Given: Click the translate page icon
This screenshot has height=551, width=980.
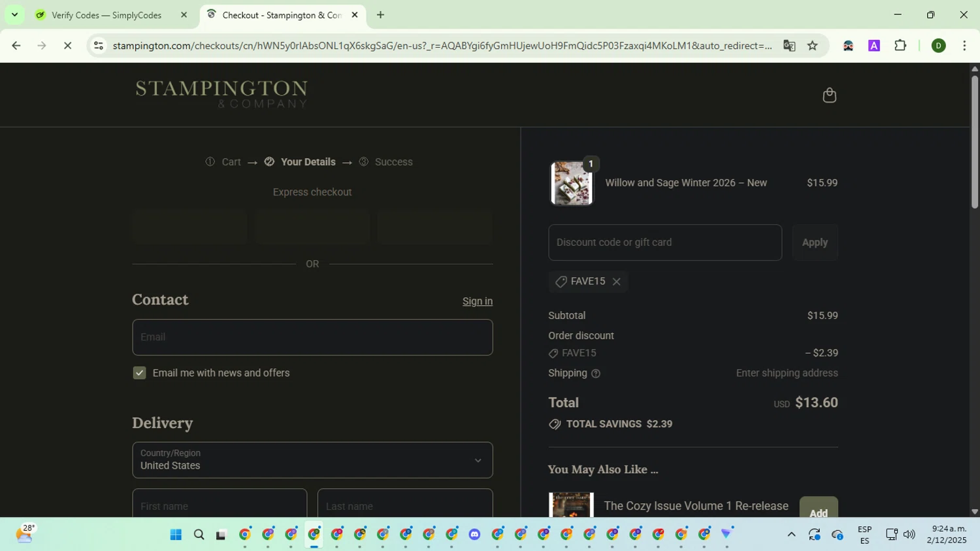Looking at the screenshot, I should click(789, 46).
